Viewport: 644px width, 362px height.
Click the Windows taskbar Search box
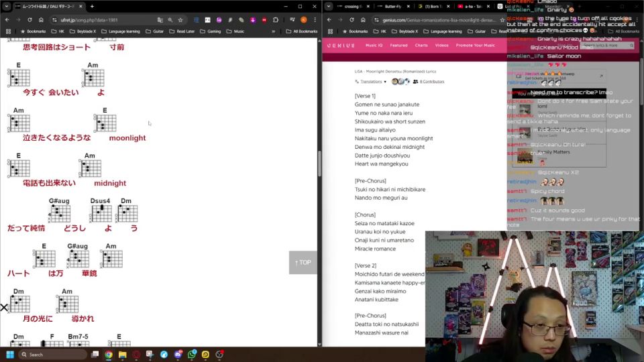53,355
